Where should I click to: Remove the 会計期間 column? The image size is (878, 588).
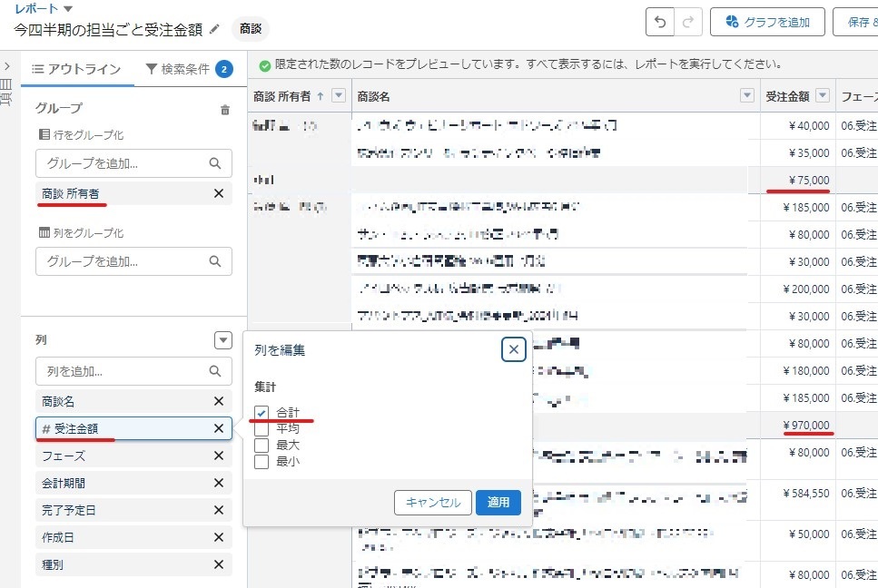(219, 483)
